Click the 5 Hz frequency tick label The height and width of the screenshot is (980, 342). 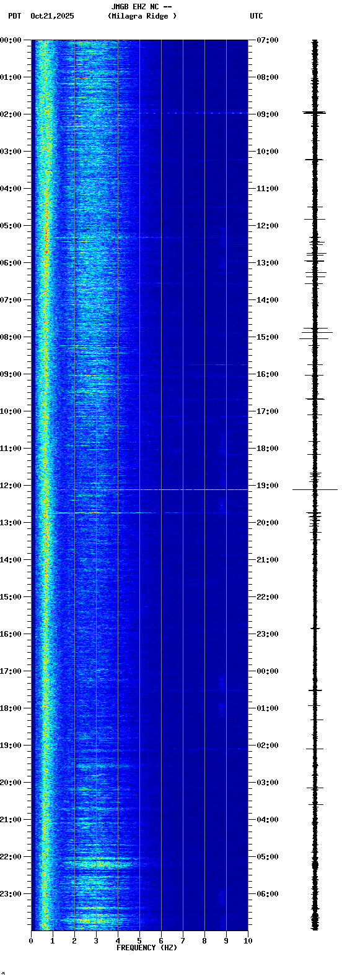[x=139, y=941]
